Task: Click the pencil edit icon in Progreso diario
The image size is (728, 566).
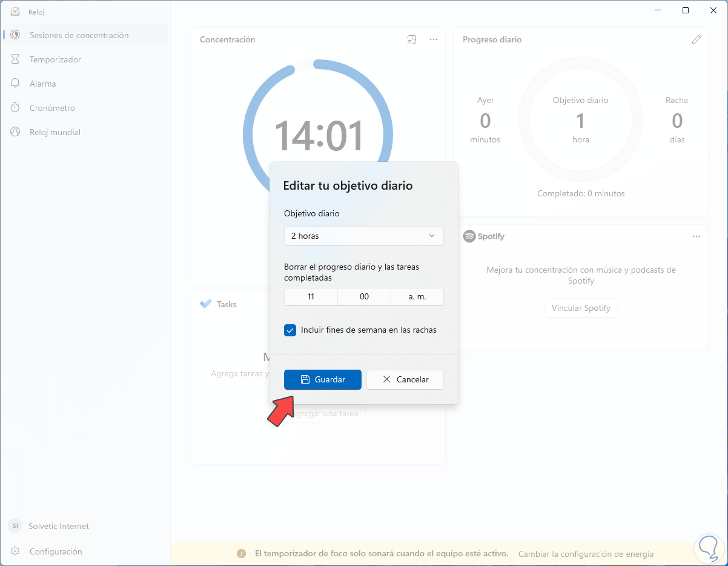Action: (x=697, y=39)
